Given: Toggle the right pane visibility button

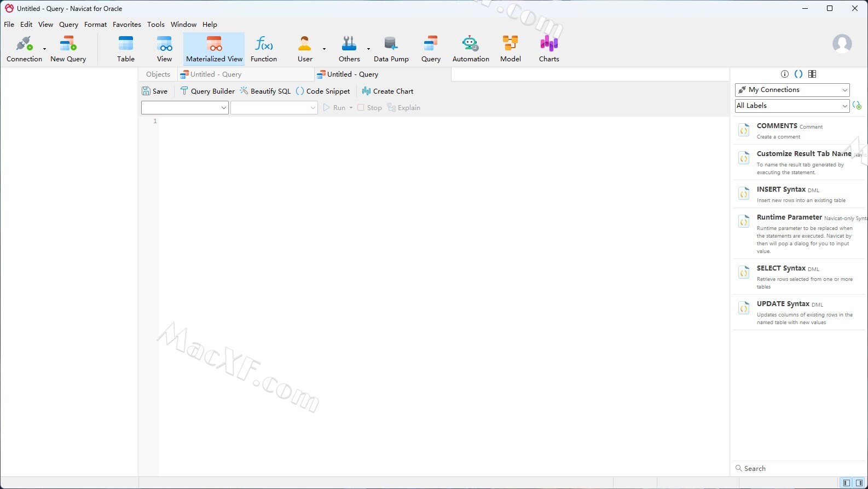Looking at the screenshot, I should (x=859, y=483).
